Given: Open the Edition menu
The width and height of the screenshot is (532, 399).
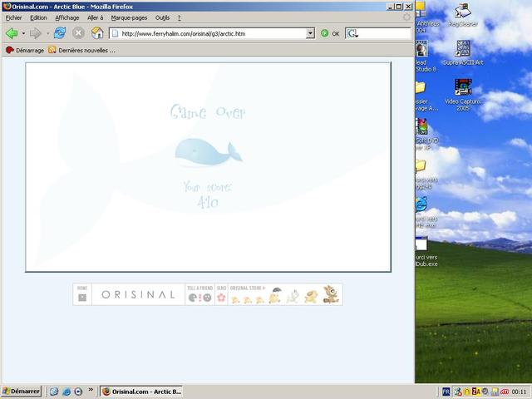Looking at the screenshot, I should [x=38, y=17].
